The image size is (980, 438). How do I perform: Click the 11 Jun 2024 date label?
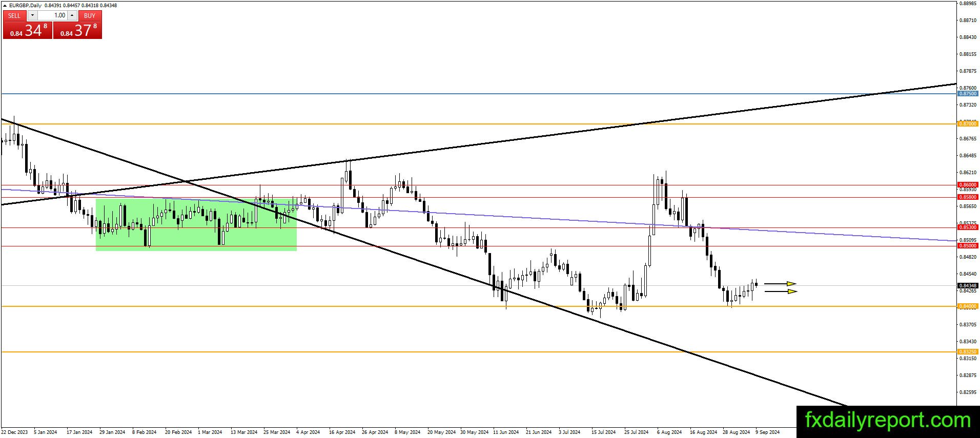506,432
